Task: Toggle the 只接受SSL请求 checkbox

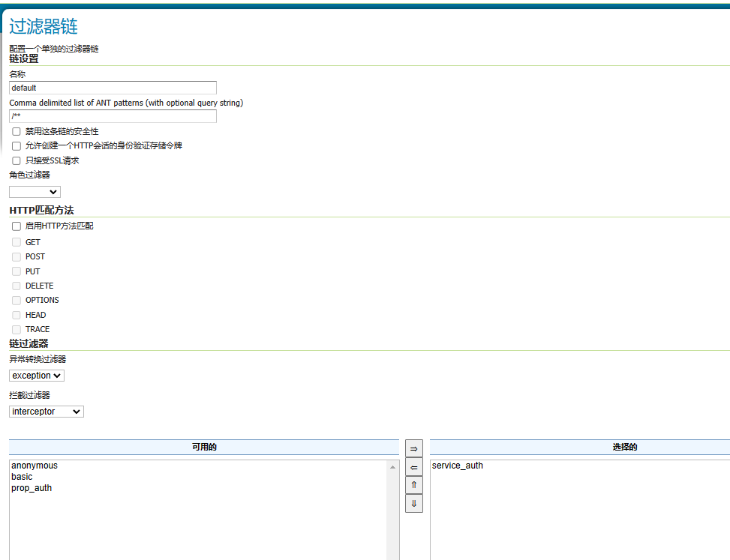Action: (x=17, y=160)
